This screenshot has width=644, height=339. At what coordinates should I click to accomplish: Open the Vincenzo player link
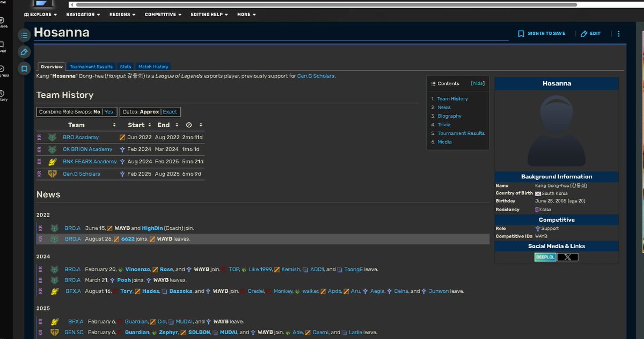pos(137,270)
